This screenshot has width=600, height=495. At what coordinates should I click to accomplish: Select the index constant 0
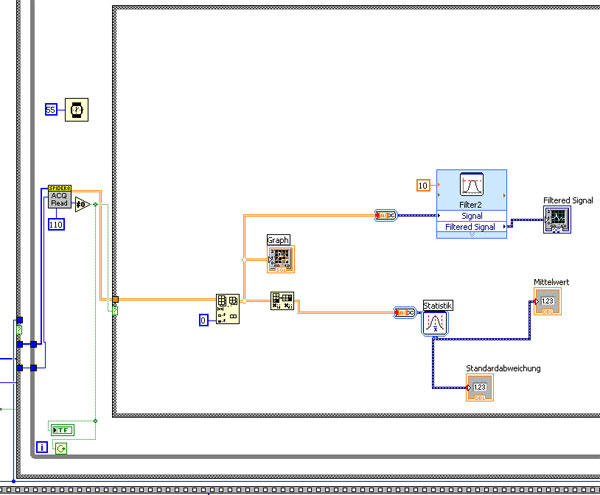pyautogui.click(x=204, y=320)
